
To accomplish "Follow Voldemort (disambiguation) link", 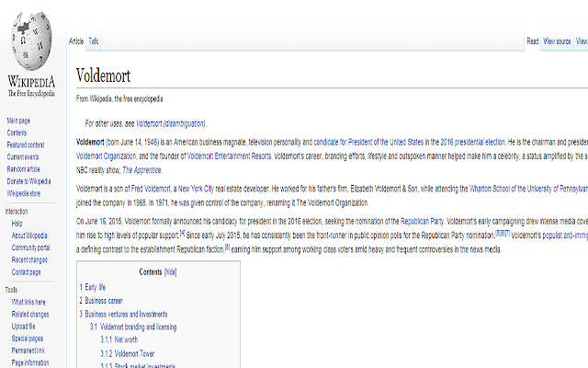I will [171, 123].
